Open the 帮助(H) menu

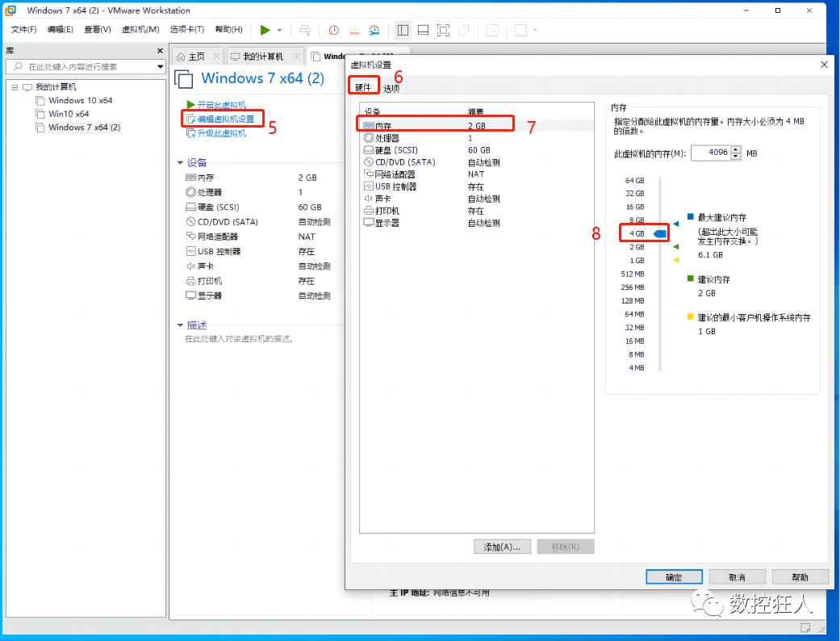[228, 30]
